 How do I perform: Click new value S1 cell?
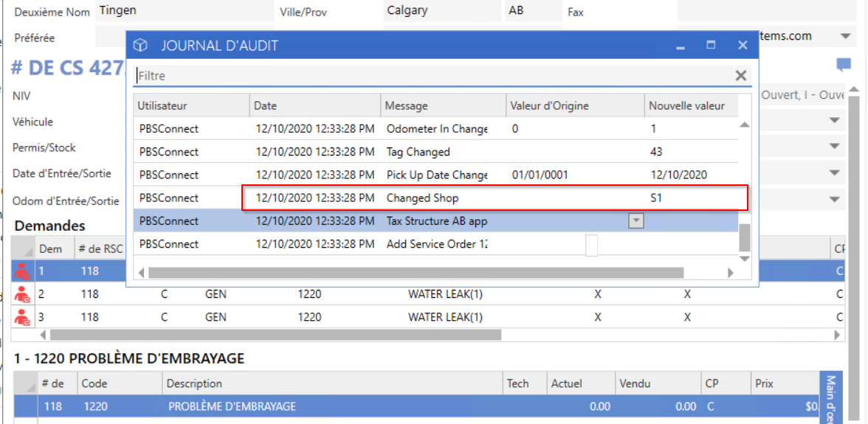click(x=692, y=198)
